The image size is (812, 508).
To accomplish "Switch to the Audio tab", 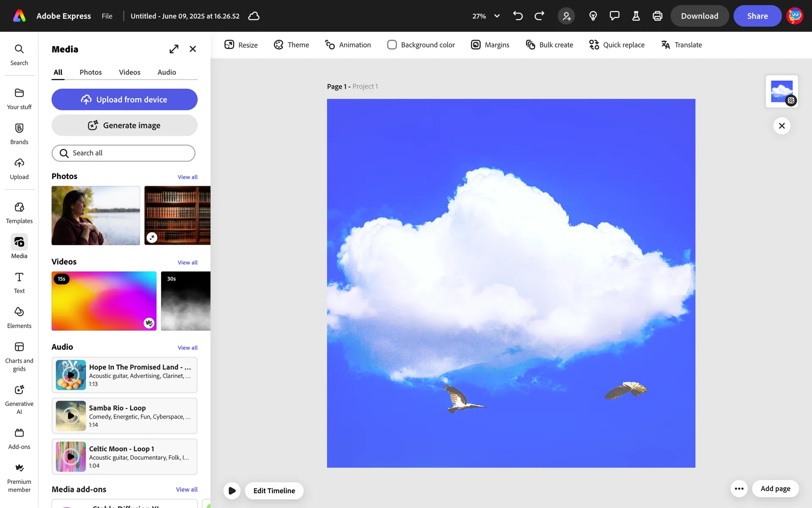I will [x=167, y=72].
